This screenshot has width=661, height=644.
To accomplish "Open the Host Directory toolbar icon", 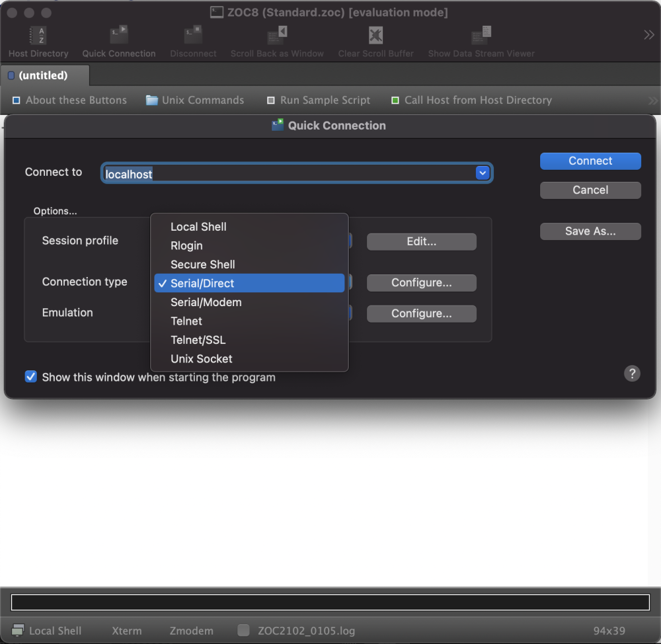I will point(38,36).
